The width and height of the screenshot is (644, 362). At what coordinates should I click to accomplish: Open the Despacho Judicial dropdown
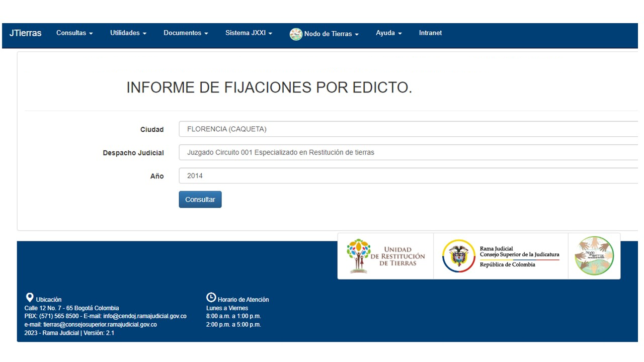(x=408, y=152)
